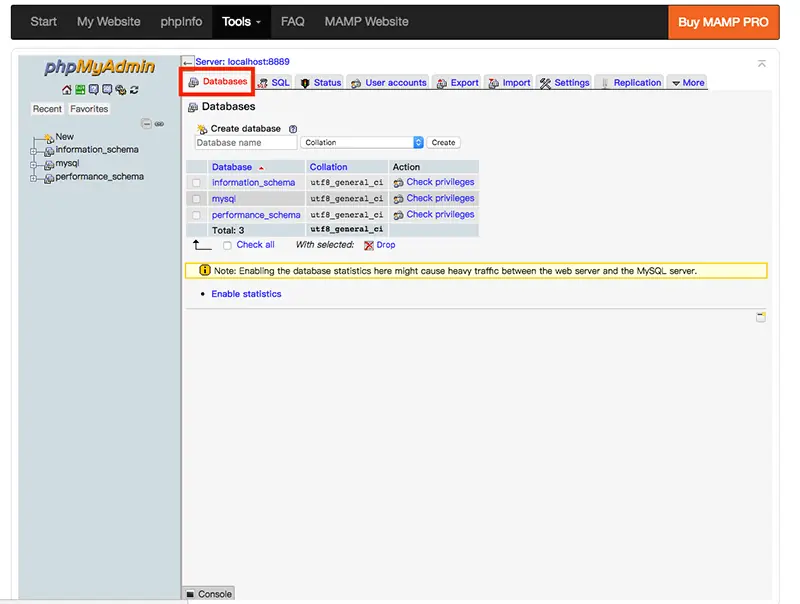Click the Create button
The width and height of the screenshot is (800, 604).
pos(443,142)
